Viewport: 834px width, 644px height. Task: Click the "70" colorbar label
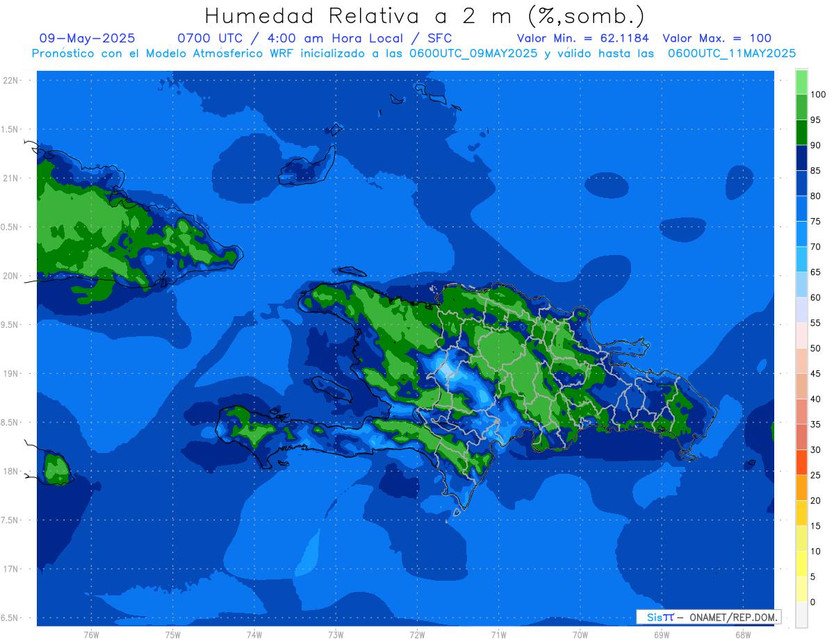[x=815, y=247]
